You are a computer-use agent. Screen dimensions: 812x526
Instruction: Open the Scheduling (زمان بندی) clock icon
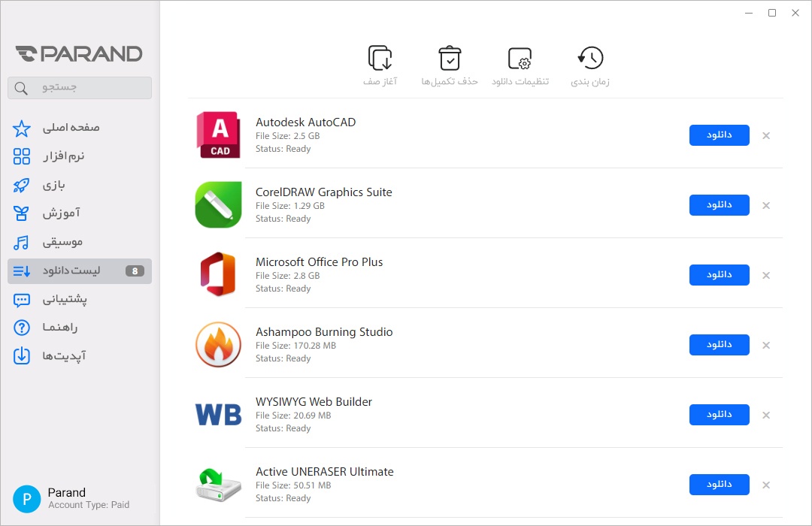pos(590,57)
